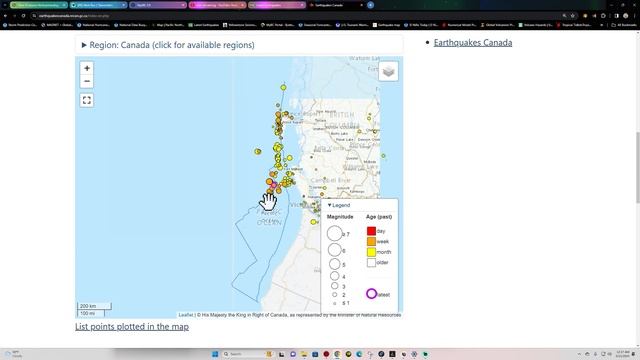Open the Tropical Tidbits bookmark
Screen dimensions: 640x360
pos(573,25)
